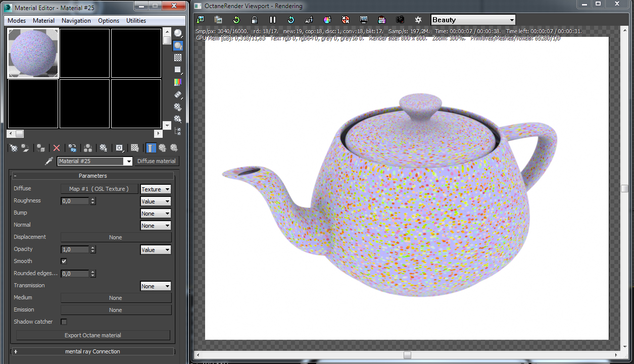
Task: Click Medium None button
Action: (x=116, y=298)
